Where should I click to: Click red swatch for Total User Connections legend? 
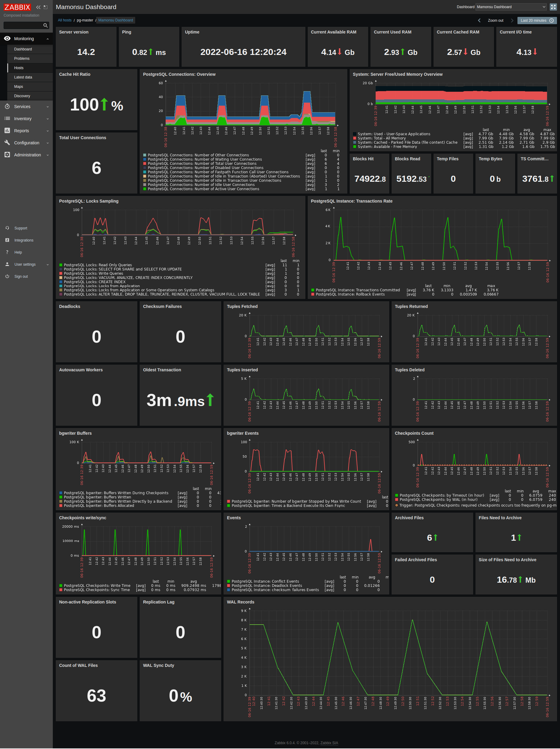(x=145, y=164)
